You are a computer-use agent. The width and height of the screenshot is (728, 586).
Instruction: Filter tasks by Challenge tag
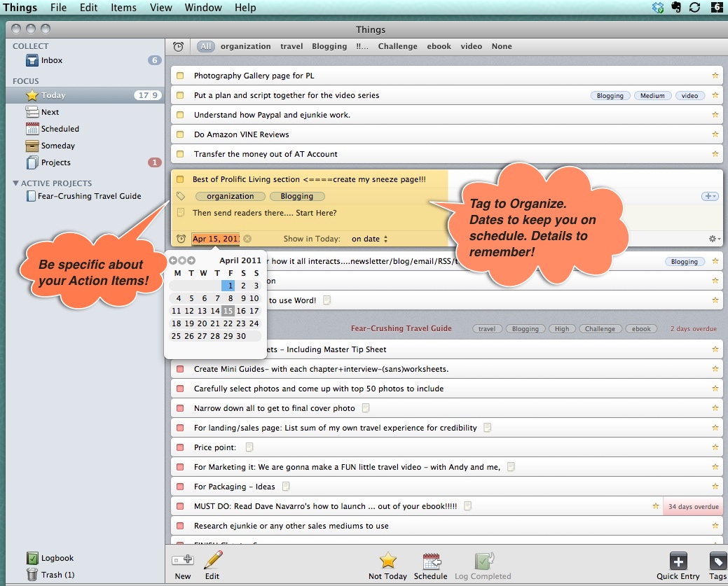397,46
